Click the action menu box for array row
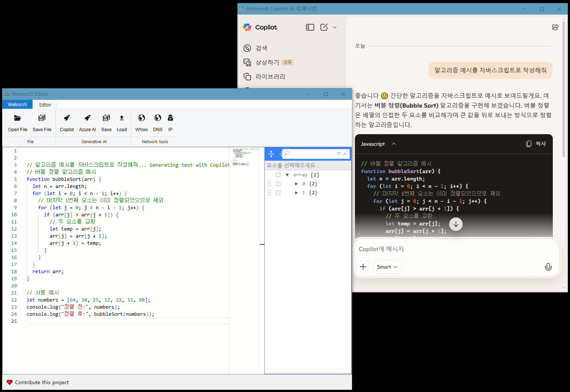This screenshot has width=570, height=392. (x=278, y=175)
